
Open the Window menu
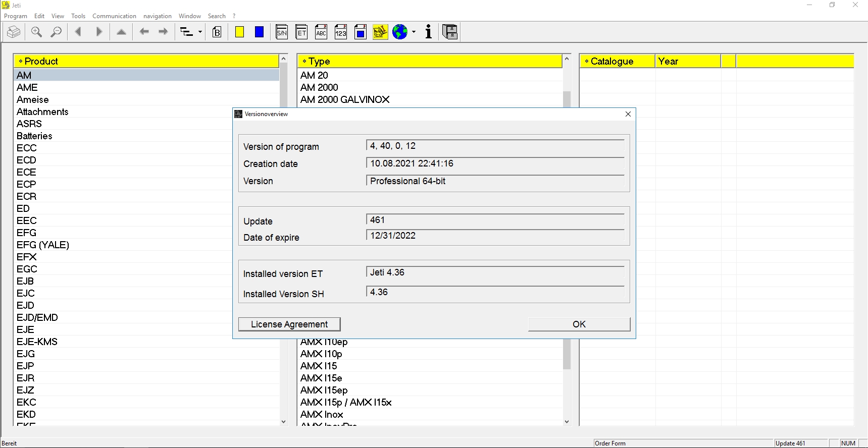click(190, 16)
